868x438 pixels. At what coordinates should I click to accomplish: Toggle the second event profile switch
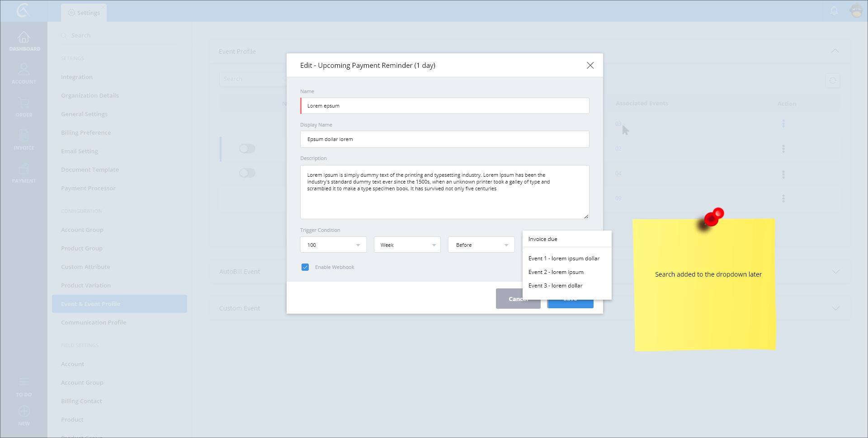pos(247,173)
